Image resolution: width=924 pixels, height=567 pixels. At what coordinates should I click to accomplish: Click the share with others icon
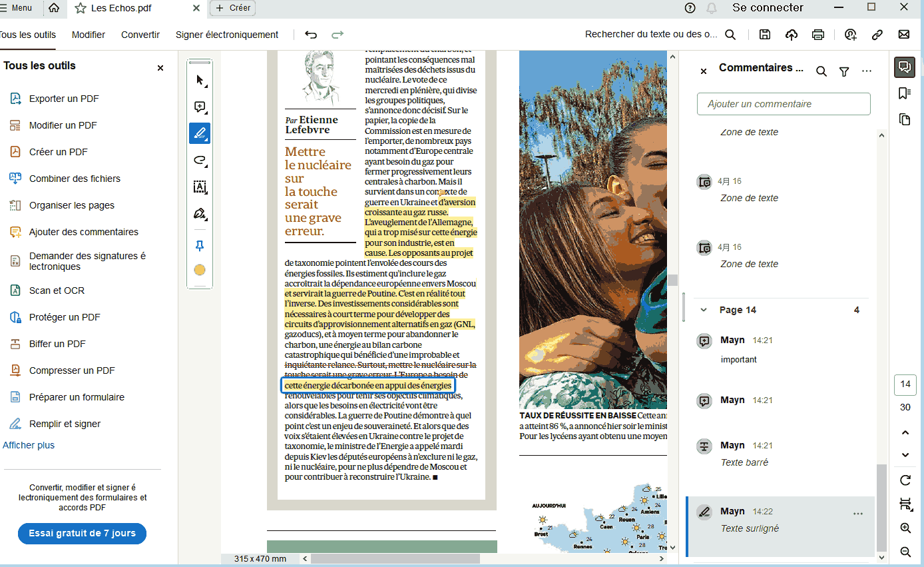(x=851, y=35)
